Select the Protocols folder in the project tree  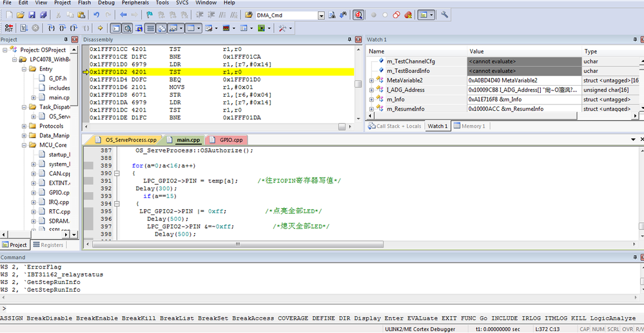52,126
